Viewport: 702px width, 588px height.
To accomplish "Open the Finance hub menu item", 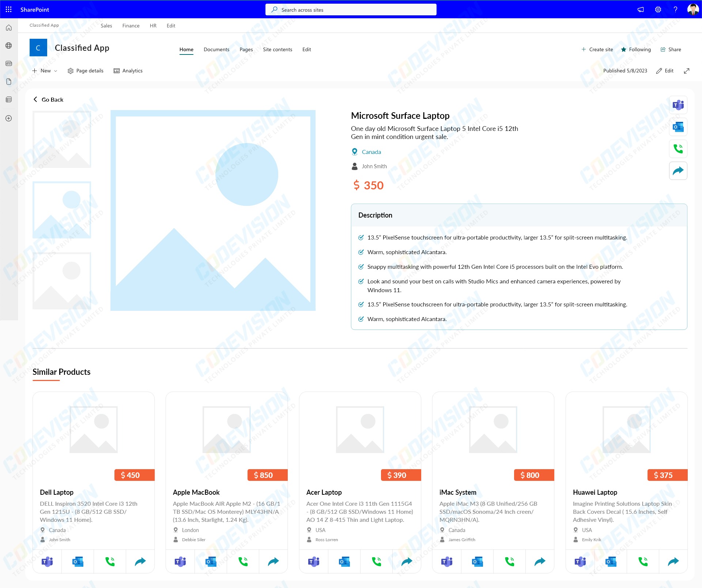I will point(131,26).
